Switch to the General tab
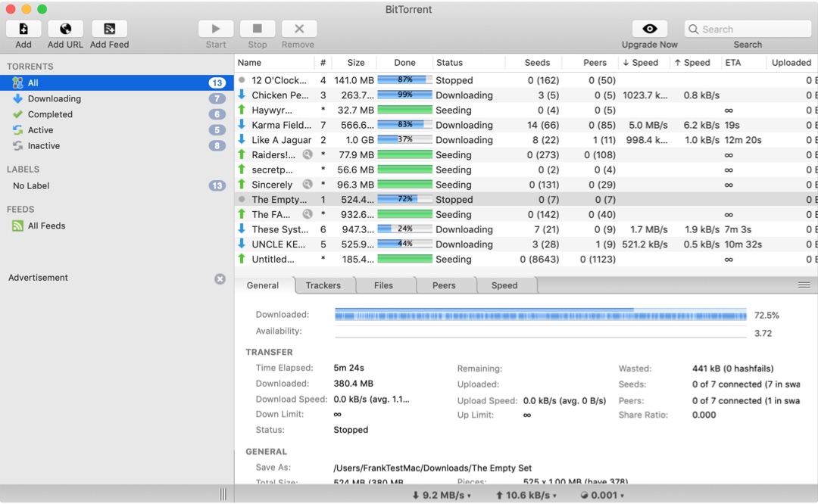The width and height of the screenshot is (818, 504). (x=263, y=285)
